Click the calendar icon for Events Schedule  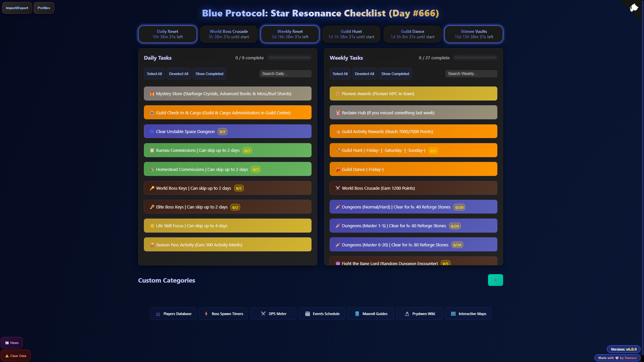307,314
